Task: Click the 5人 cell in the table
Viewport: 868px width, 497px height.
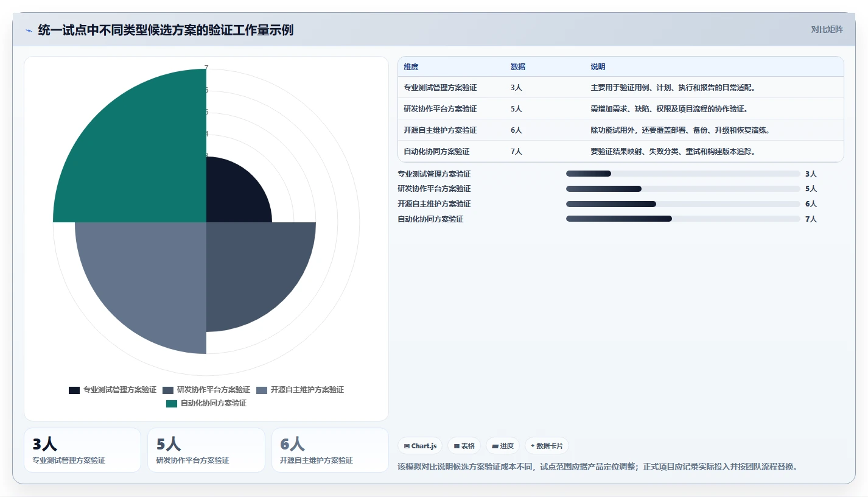Action: click(x=516, y=109)
